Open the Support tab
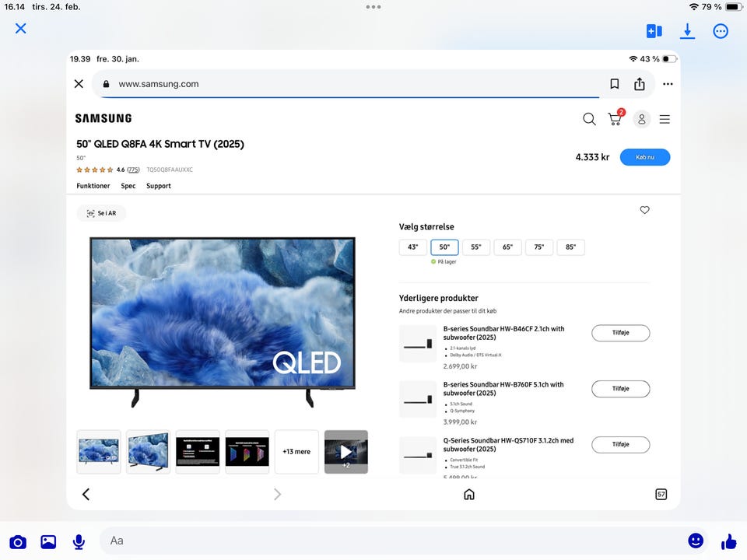This screenshot has height=560, width=747. pos(159,186)
